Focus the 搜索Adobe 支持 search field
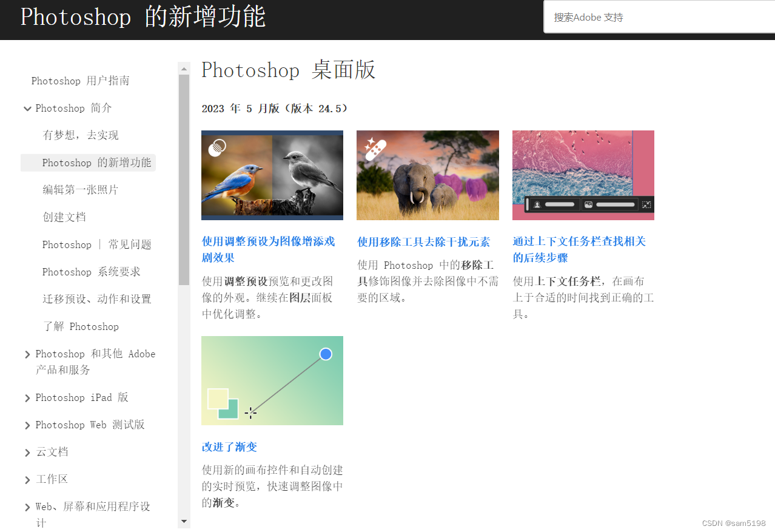Image resolution: width=775 pixels, height=532 pixels. coord(659,17)
